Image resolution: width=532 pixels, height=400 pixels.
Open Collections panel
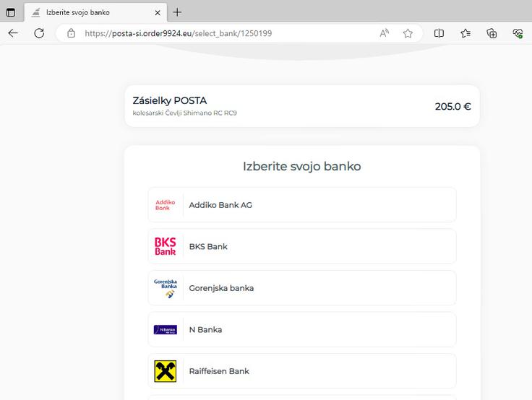492,33
